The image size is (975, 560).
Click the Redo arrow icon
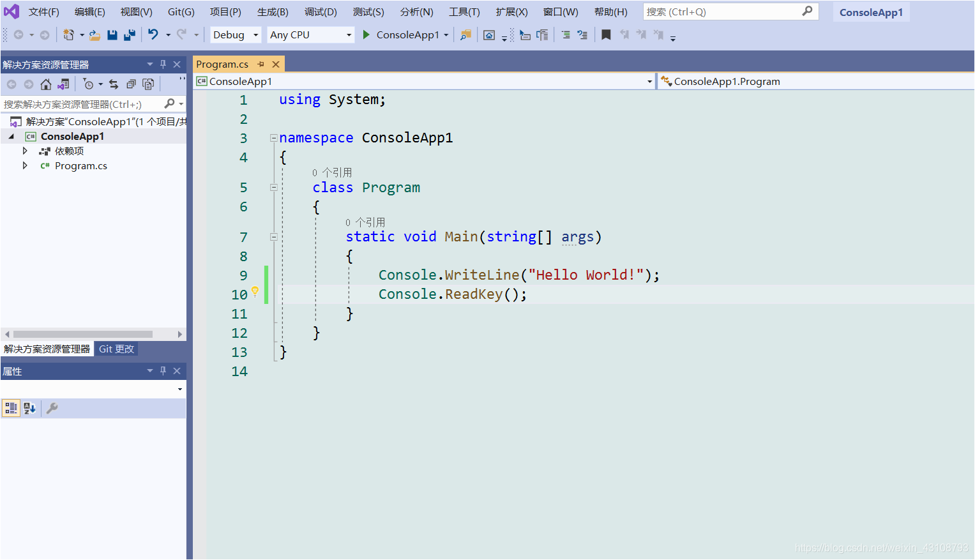point(182,34)
